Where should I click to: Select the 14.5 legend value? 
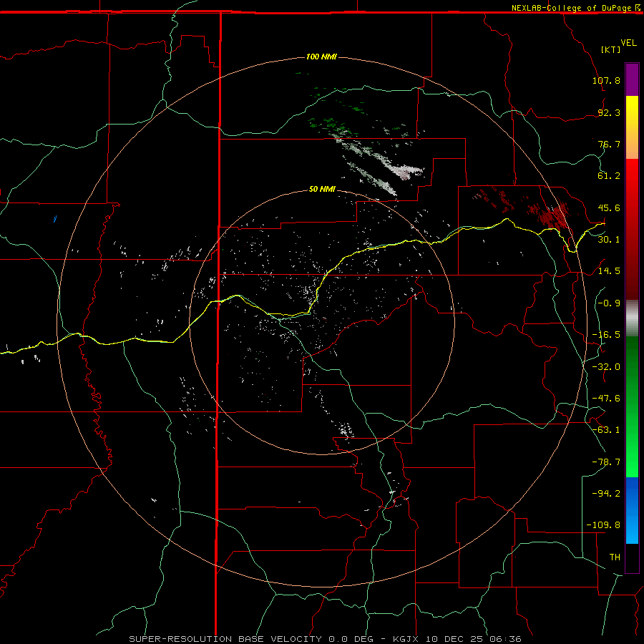[609, 271]
